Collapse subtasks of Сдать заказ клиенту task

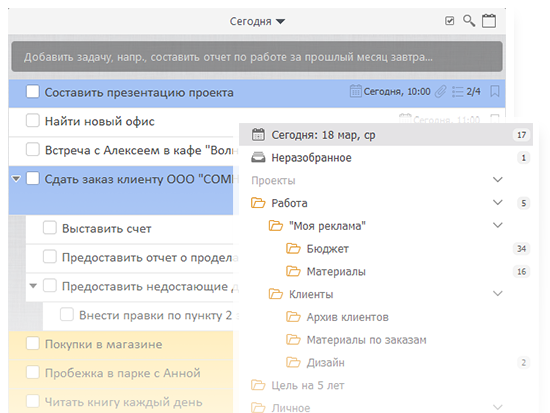coord(16,179)
